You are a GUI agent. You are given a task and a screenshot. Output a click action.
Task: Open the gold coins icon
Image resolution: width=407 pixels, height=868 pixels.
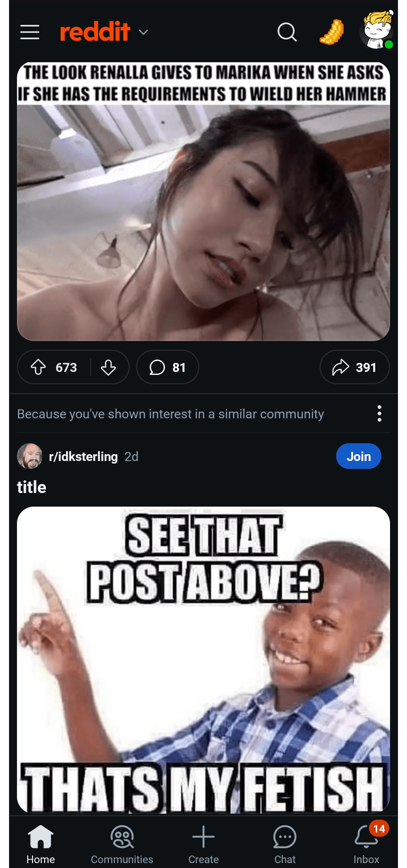pyautogui.click(x=332, y=32)
